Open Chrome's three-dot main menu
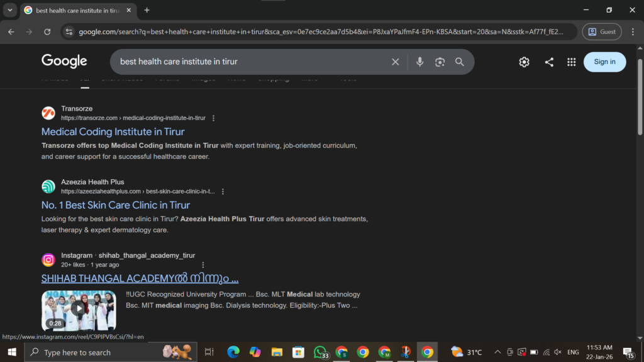Viewport: 644px width, 362px height. click(633, 31)
